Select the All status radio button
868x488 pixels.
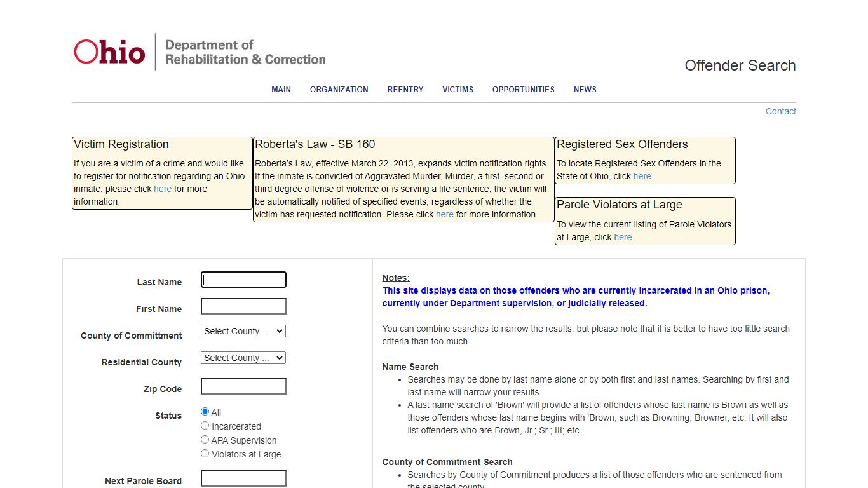205,412
